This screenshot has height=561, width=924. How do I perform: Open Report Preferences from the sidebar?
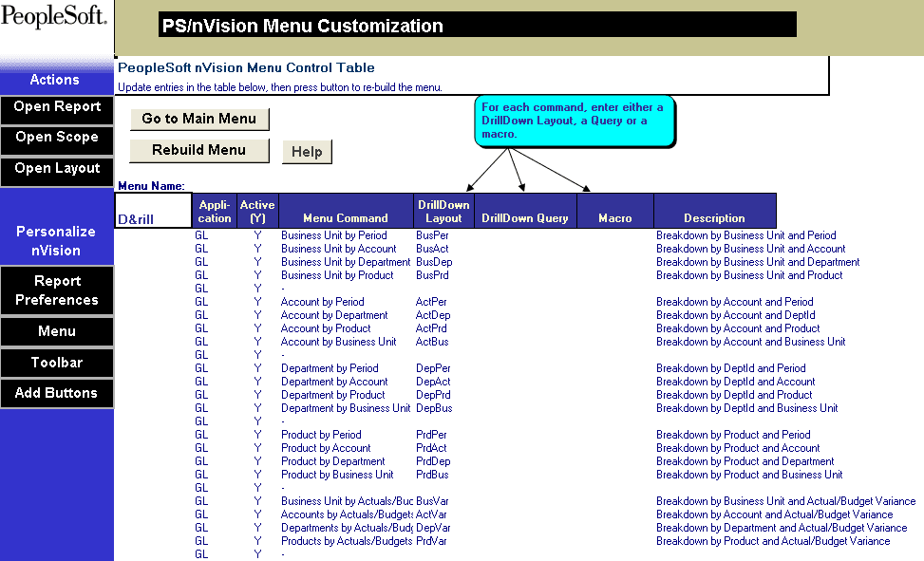tap(57, 290)
